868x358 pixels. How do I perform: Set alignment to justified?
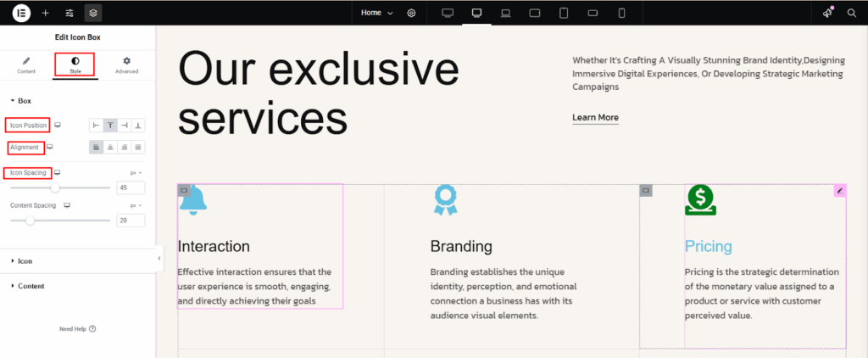pos(138,148)
